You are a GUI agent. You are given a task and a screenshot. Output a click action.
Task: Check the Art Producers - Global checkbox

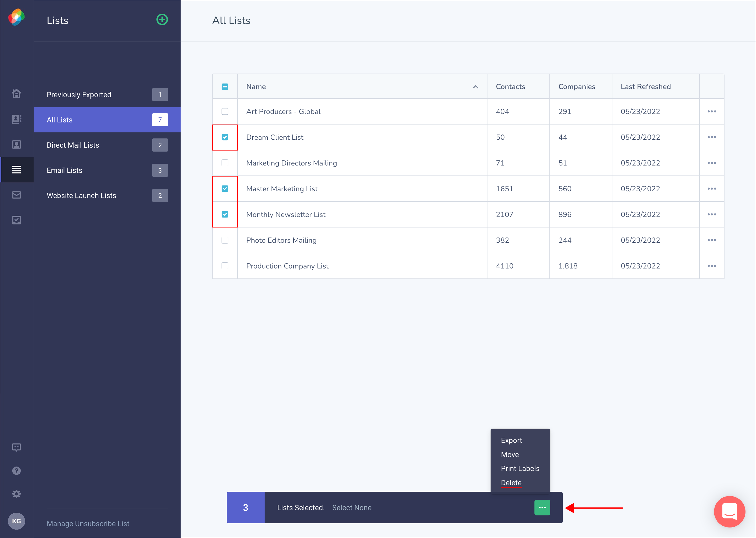point(225,111)
